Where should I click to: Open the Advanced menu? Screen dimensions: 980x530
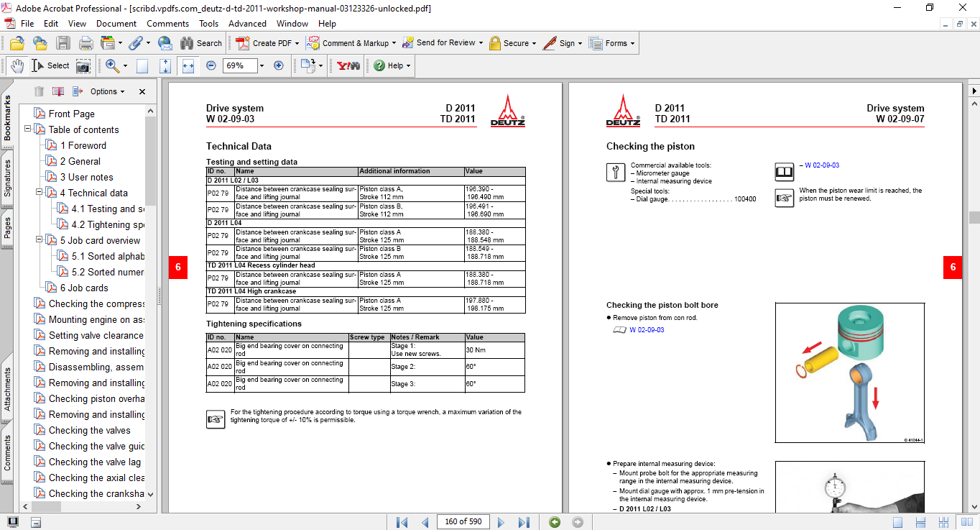tap(247, 23)
